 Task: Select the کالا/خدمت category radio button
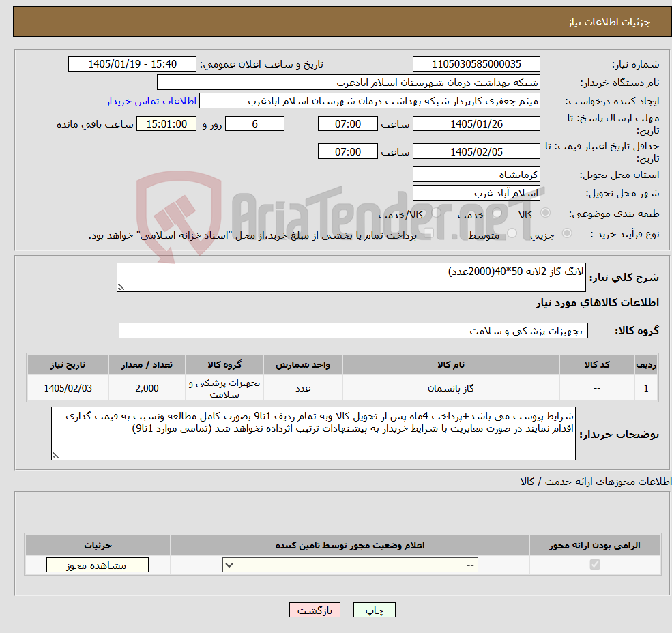coord(436,213)
